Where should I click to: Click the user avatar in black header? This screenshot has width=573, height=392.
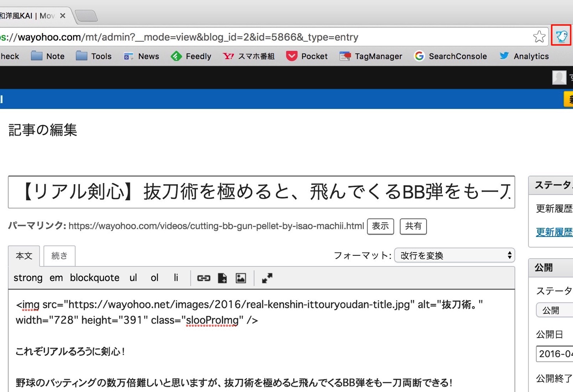tap(559, 78)
